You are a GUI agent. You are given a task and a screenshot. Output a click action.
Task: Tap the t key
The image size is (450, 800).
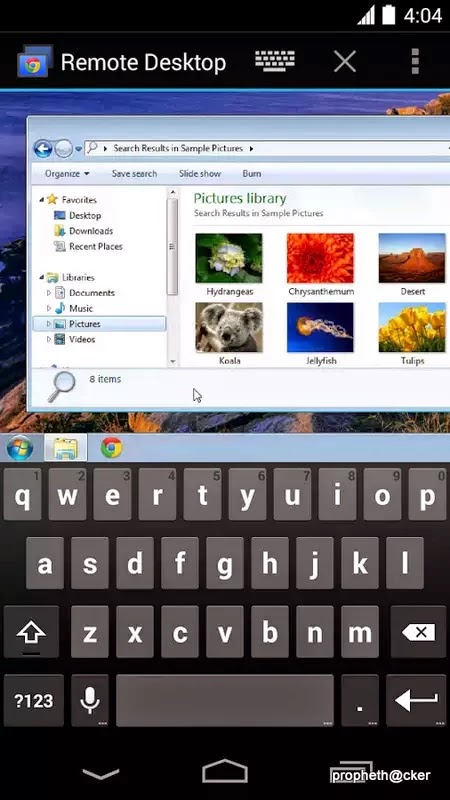click(203, 495)
